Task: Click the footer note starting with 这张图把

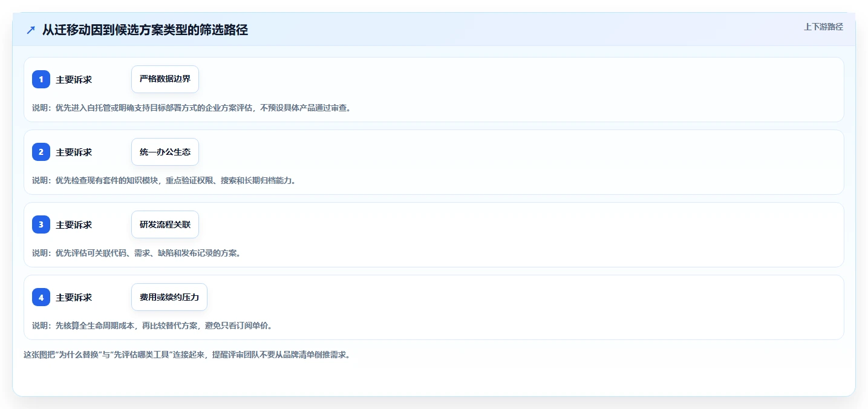Action: tap(187, 355)
